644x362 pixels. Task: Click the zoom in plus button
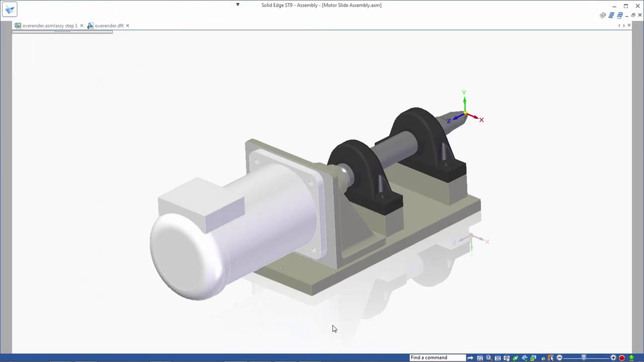coord(613,358)
